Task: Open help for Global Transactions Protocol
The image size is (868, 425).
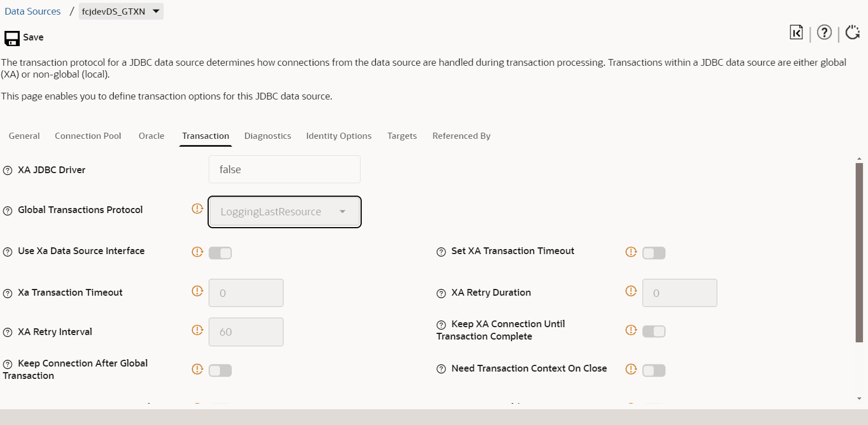Action: point(8,211)
